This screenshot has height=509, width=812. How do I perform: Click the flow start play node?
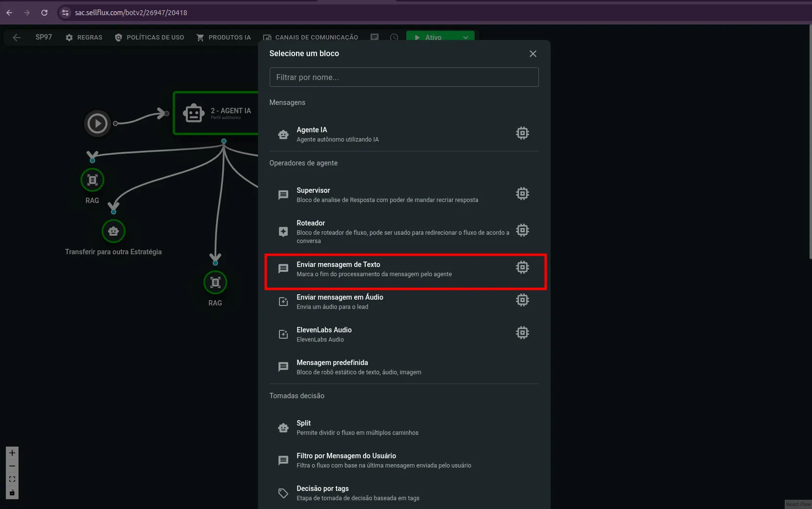98,123
